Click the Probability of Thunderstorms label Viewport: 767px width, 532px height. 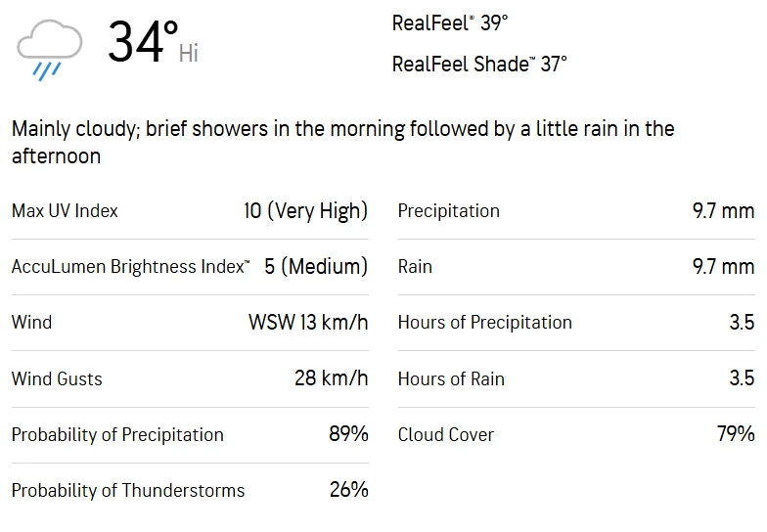point(128,490)
